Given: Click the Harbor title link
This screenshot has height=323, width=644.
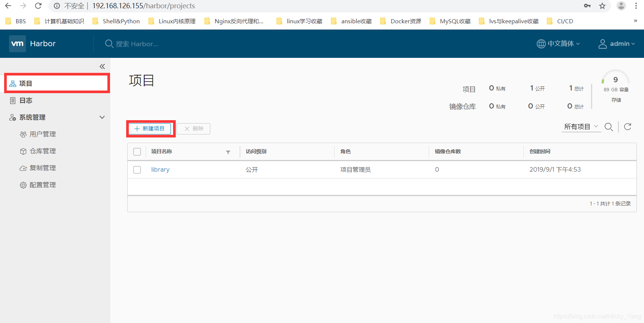Looking at the screenshot, I should pos(43,44).
